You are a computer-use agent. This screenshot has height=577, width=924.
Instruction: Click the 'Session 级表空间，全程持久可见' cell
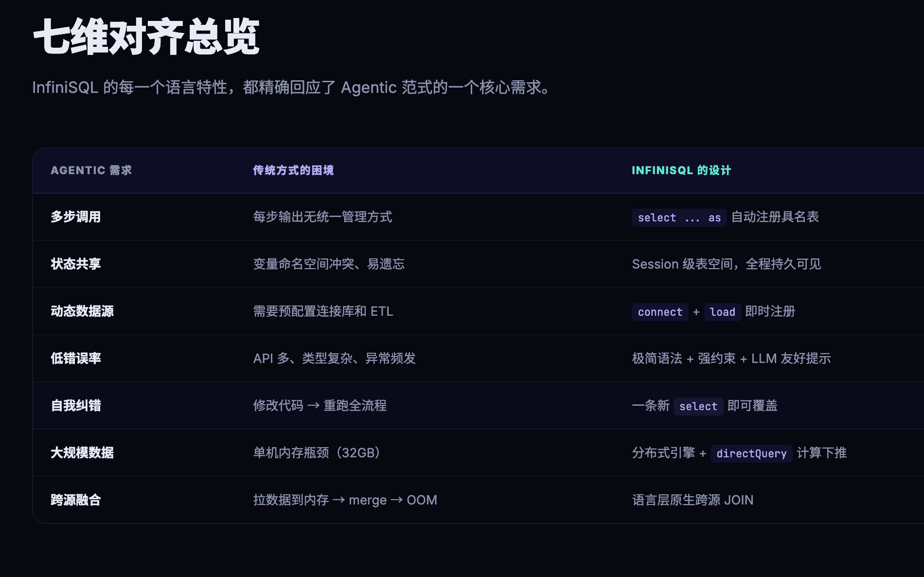point(726,264)
